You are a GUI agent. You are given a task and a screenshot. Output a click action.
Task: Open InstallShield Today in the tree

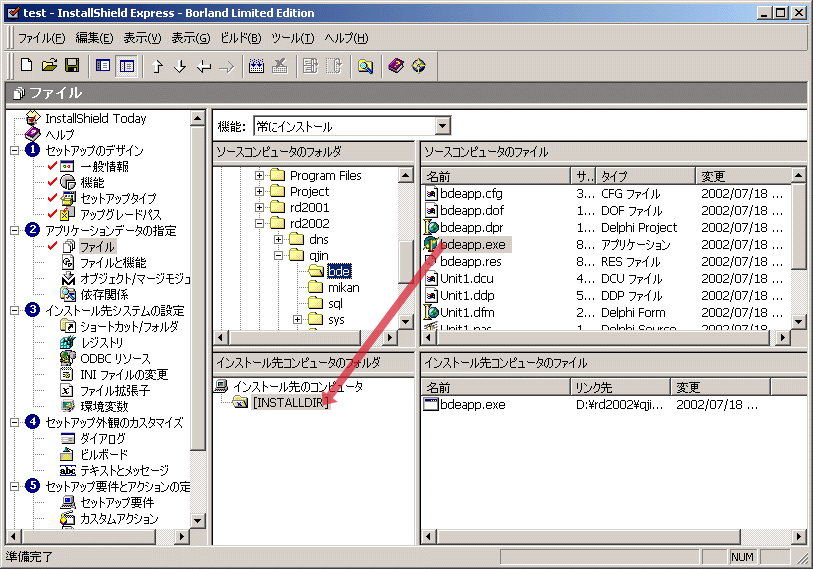click(95, 118)
